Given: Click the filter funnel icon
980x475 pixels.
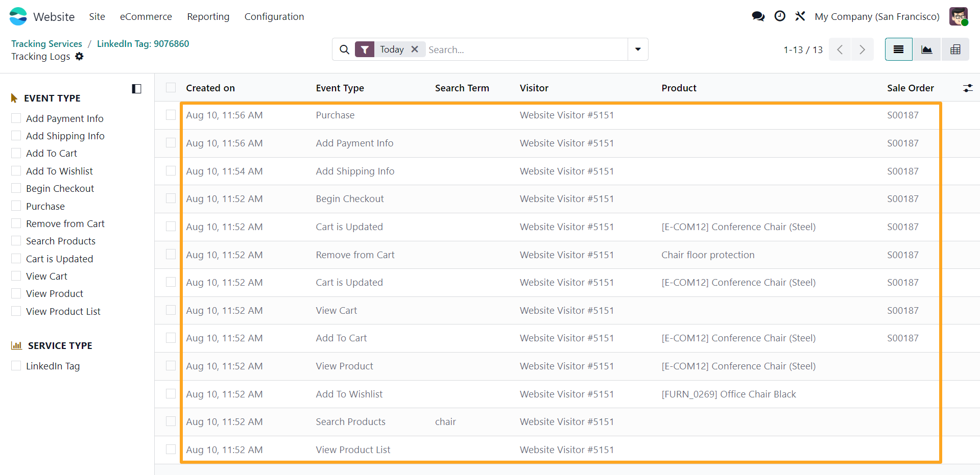Looking at the screenshot, I should (365, 49).
